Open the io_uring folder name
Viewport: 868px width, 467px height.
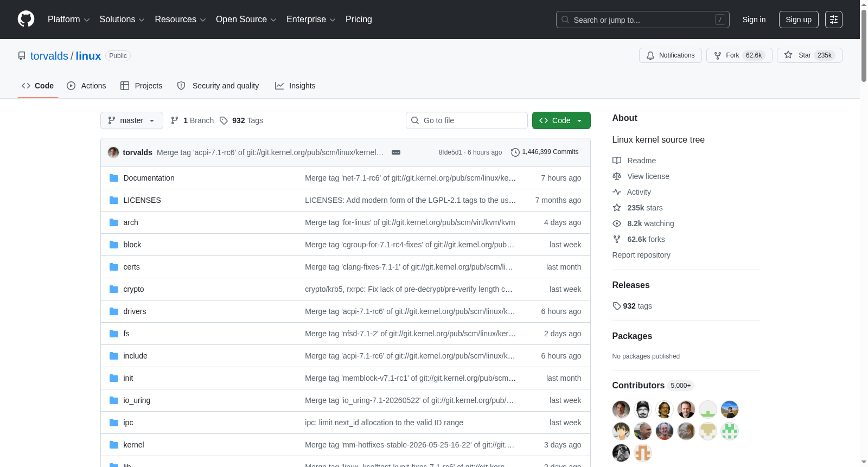pos(137,400)
